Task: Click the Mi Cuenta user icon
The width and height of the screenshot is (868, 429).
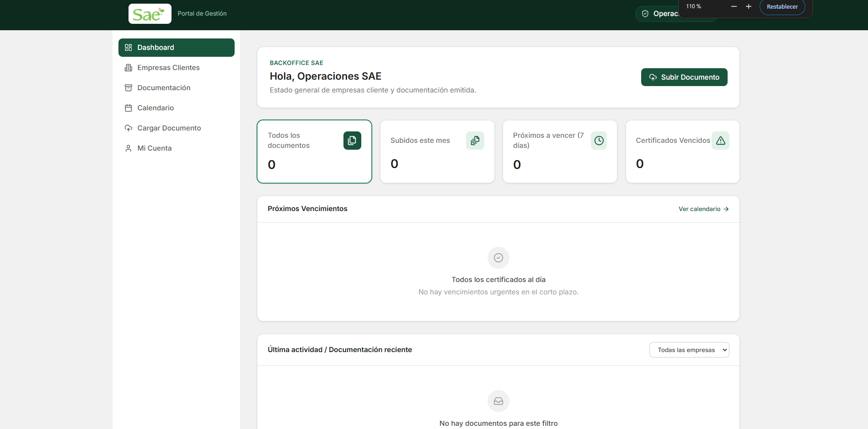Action: click(x=129, y=148)
